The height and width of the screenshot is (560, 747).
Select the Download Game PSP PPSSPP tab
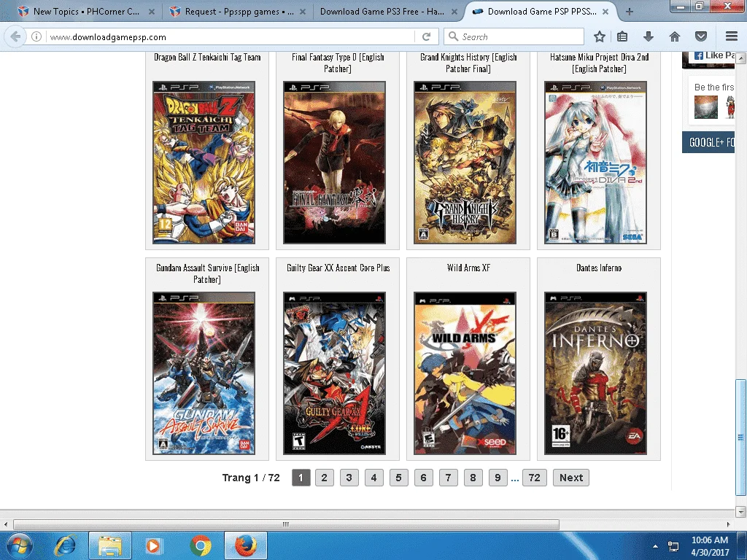click(x=541, y=12)
